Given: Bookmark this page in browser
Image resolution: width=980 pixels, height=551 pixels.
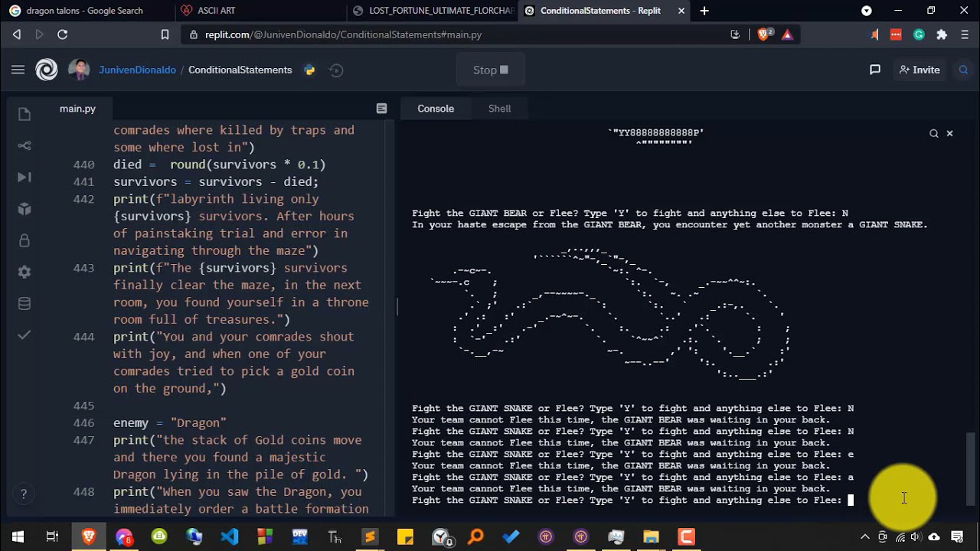Looking at the screenshot, I should click(165, 34).
